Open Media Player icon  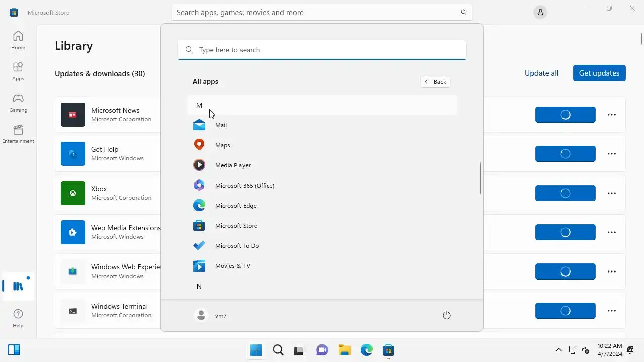tap(199, 165)
